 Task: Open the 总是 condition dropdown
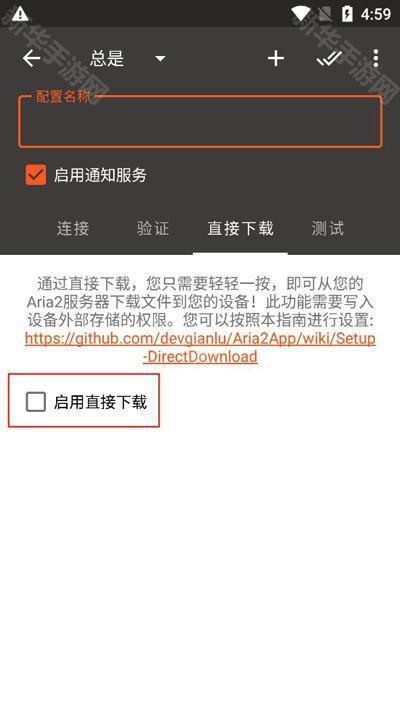(128, 58)
